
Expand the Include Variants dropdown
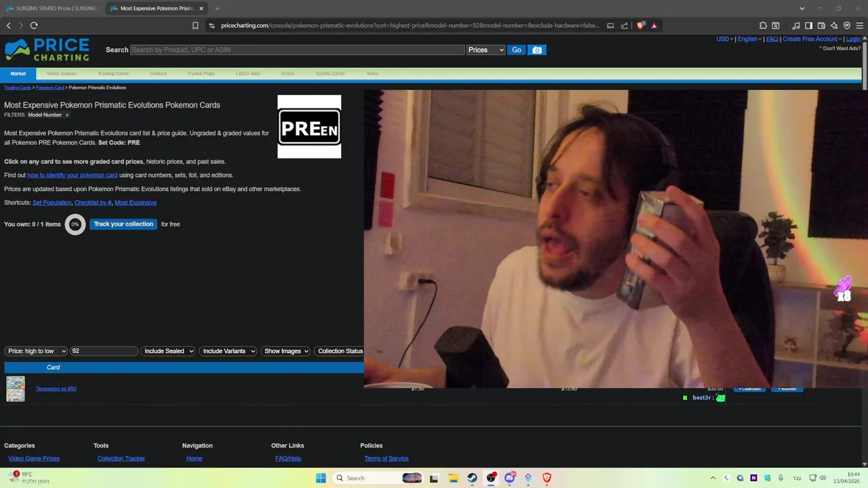(x=228, y=351)
